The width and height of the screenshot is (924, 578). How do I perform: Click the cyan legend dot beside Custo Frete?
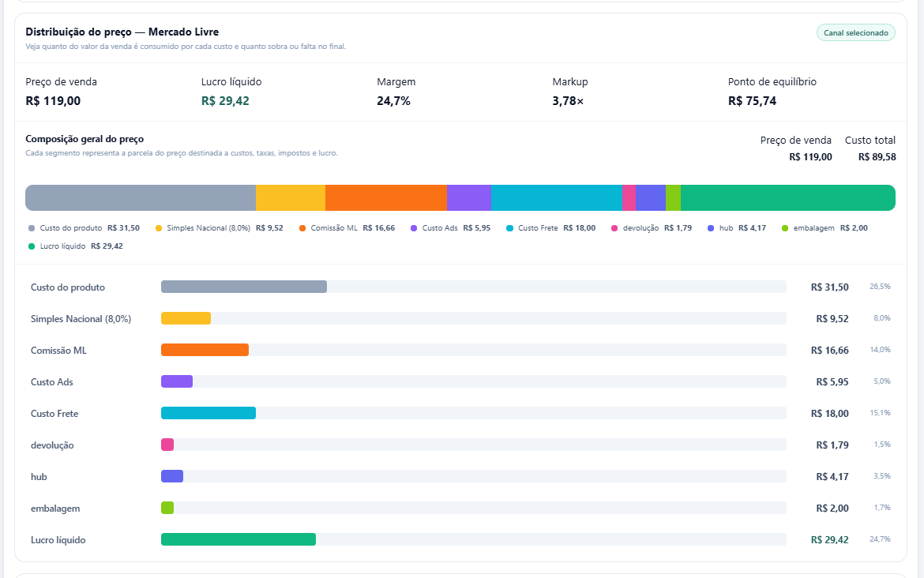pos(509,229)
